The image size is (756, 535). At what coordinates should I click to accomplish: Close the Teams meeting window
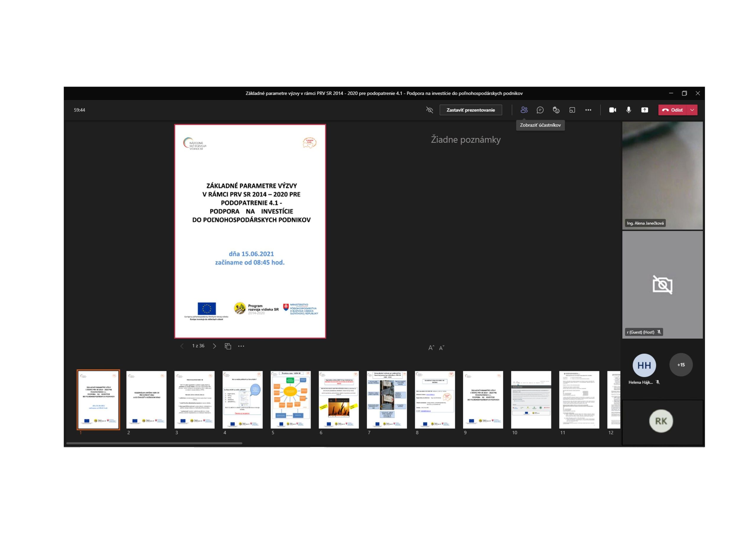(698, 93)
